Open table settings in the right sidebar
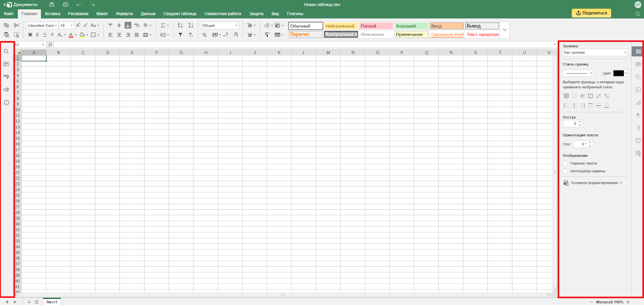 pyautogui.click(x=638, y=64)
